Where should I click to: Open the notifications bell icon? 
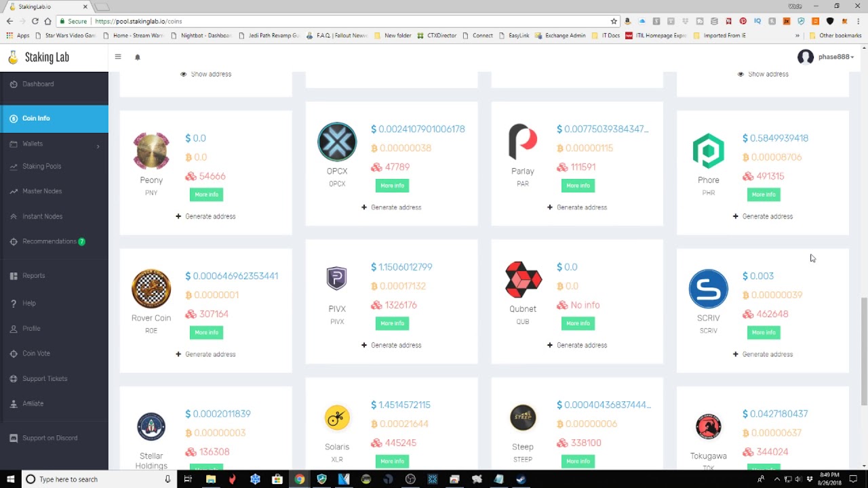[138, 58]
